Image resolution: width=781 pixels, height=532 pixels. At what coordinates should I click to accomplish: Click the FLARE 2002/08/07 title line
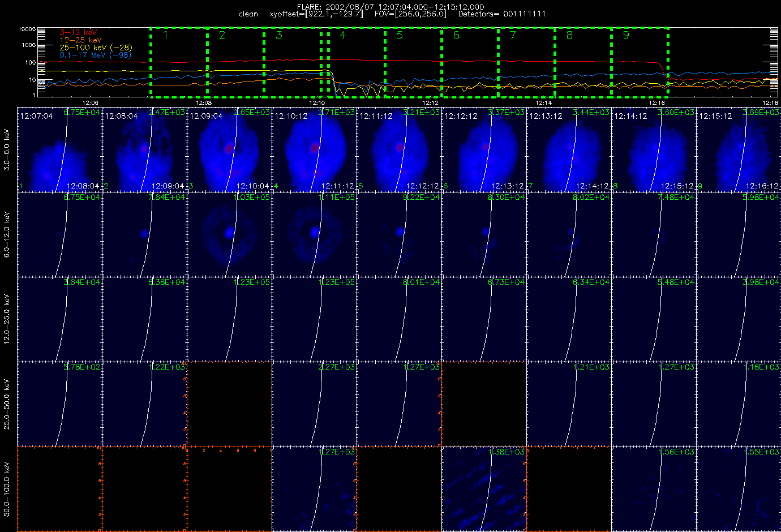click(390, 6)
